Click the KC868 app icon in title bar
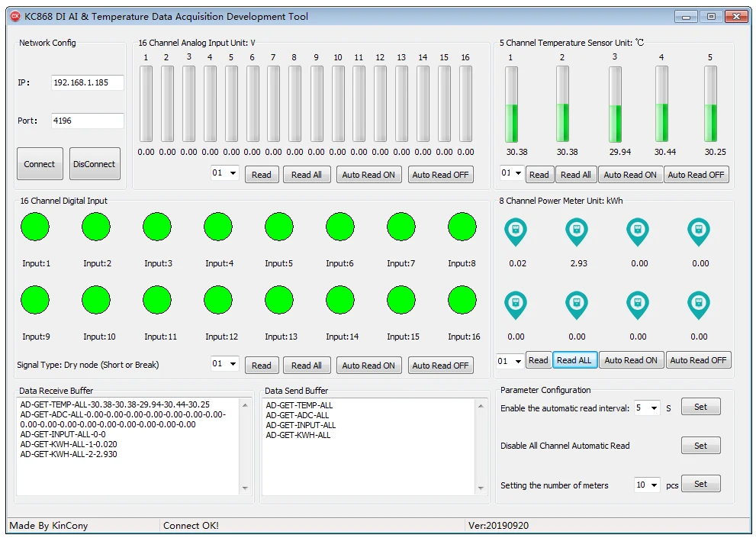Screen dimensions: 756x538 [14, 16]
